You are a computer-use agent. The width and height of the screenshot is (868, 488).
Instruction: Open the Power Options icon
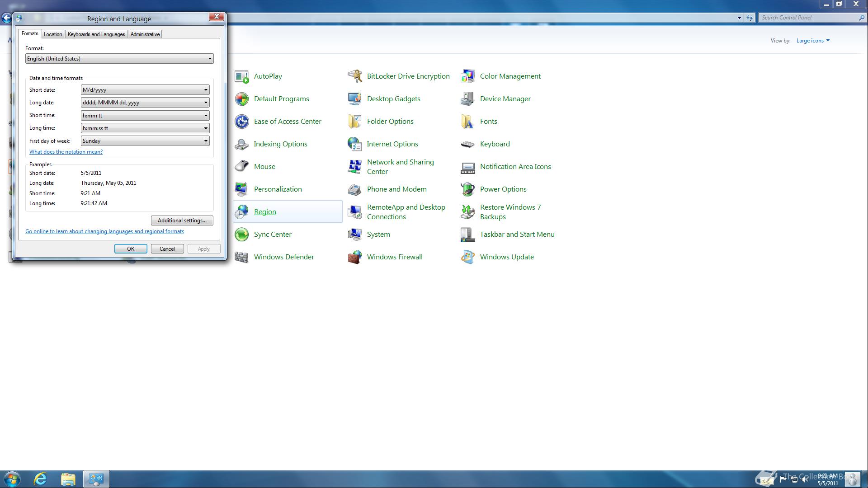coord(468,189)
